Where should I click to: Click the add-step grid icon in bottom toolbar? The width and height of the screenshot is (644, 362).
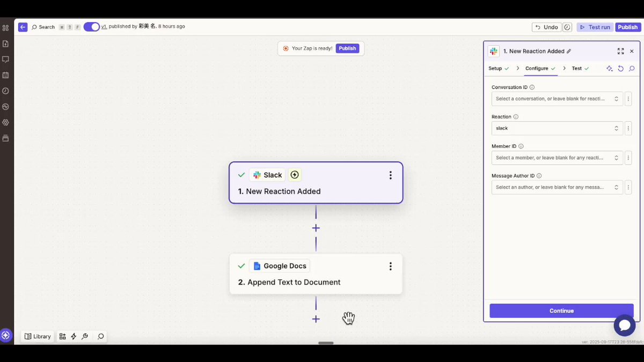pos(62,337)
